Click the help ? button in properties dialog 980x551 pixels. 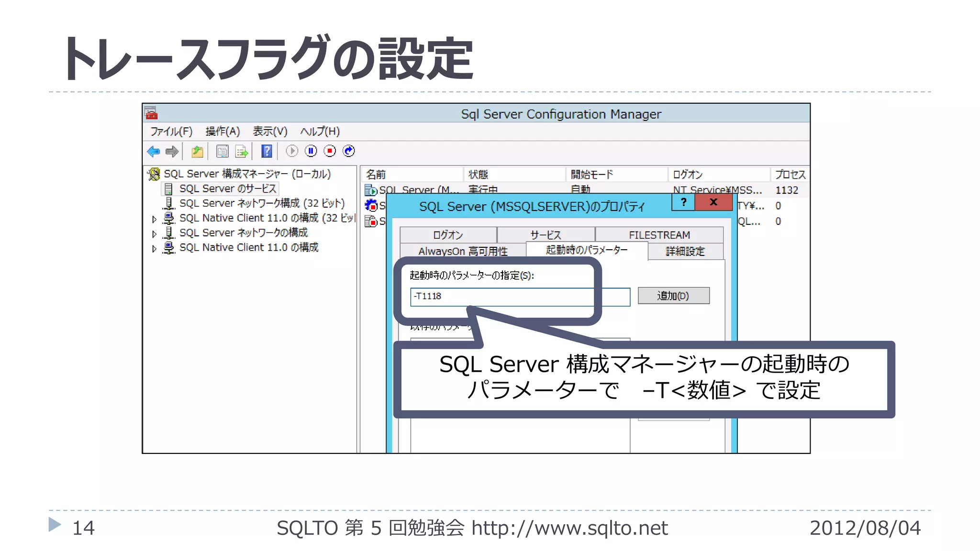coord(683,202)
